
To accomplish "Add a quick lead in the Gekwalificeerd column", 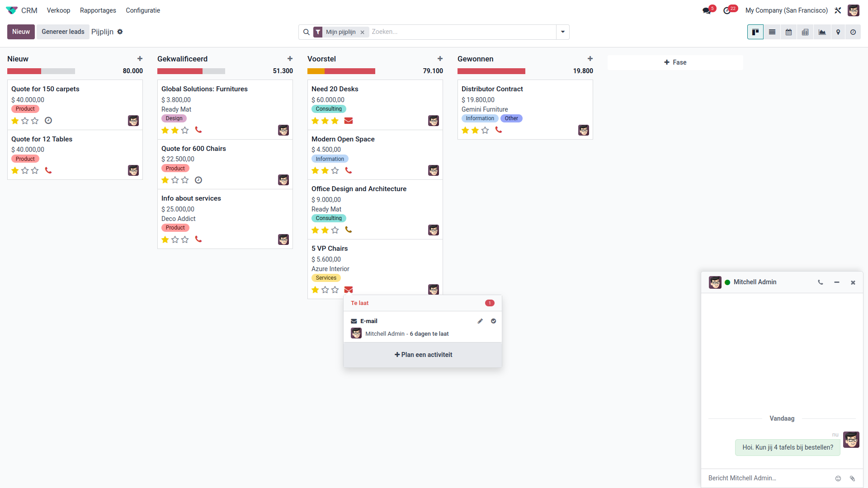I will [x=290, y=59].
